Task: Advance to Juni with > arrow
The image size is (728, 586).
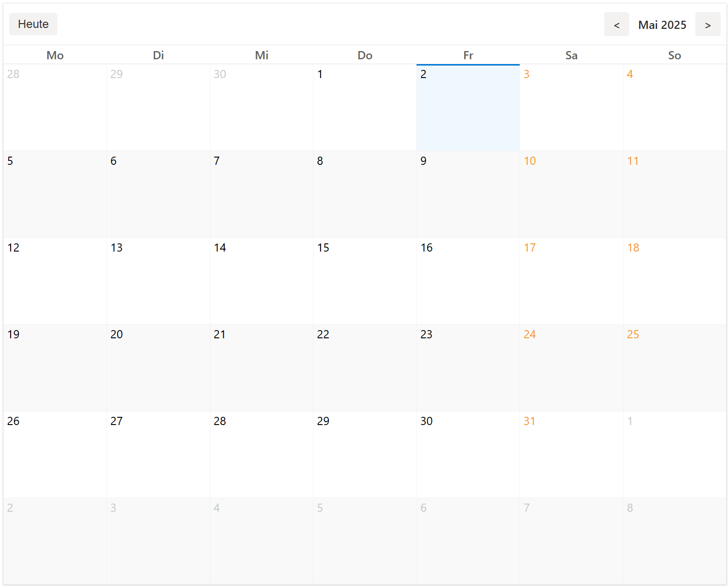Action: point(707,24)
